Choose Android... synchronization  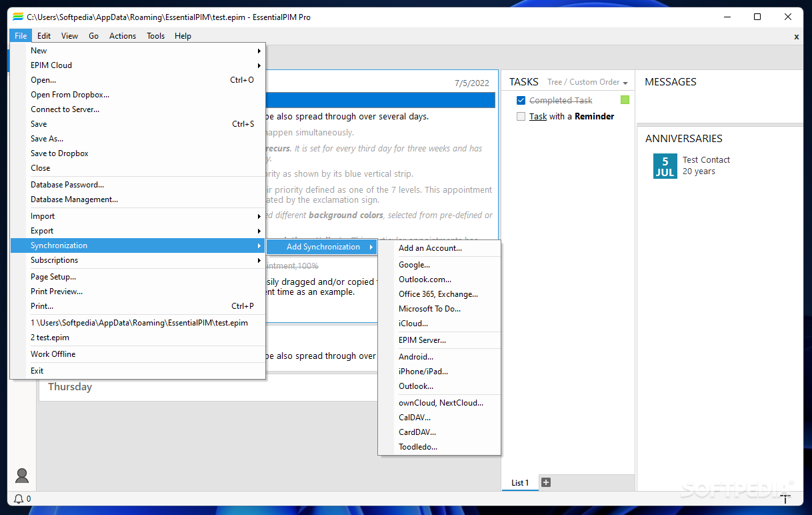439,357
